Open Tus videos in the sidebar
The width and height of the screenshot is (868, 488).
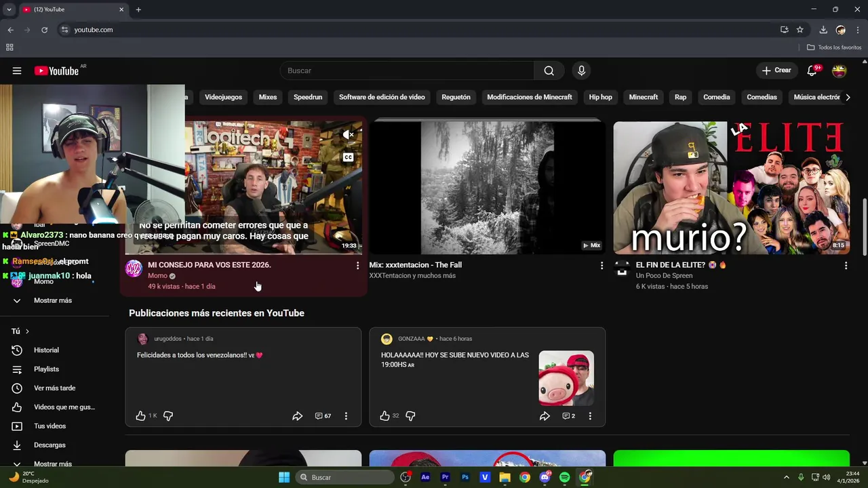click(50, 426)
